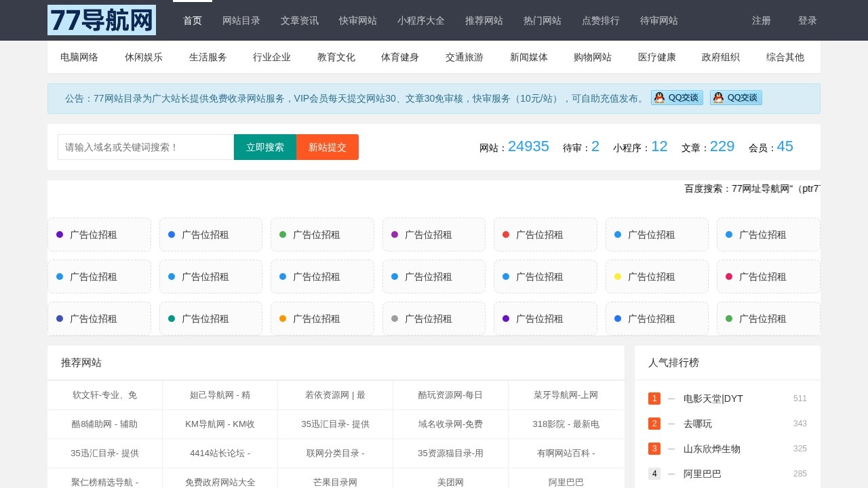Image resolution: width=868 pixels, height=488 pixels.
Task: Click the 77导航网 logo
Action: tap(102, 20)
